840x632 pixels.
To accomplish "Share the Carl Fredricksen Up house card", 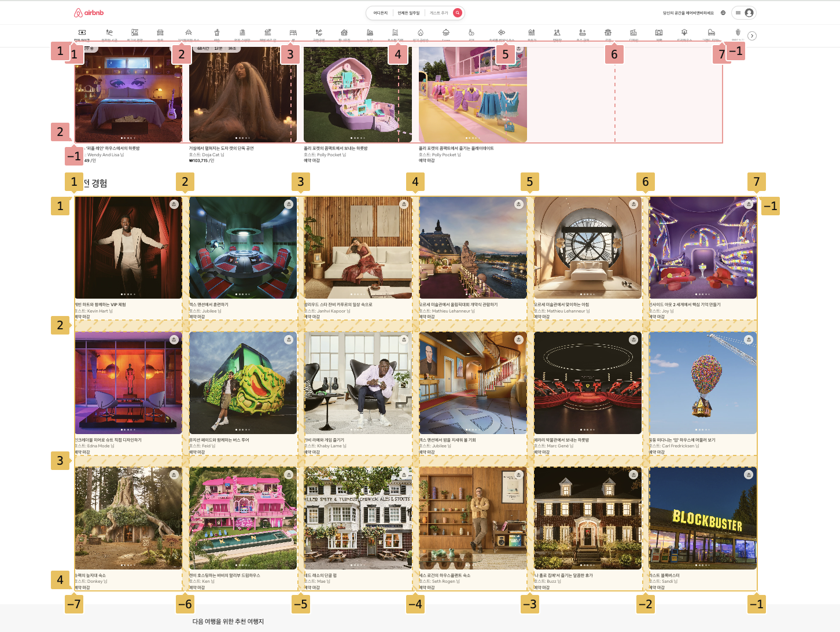I will tap(749, 340).
